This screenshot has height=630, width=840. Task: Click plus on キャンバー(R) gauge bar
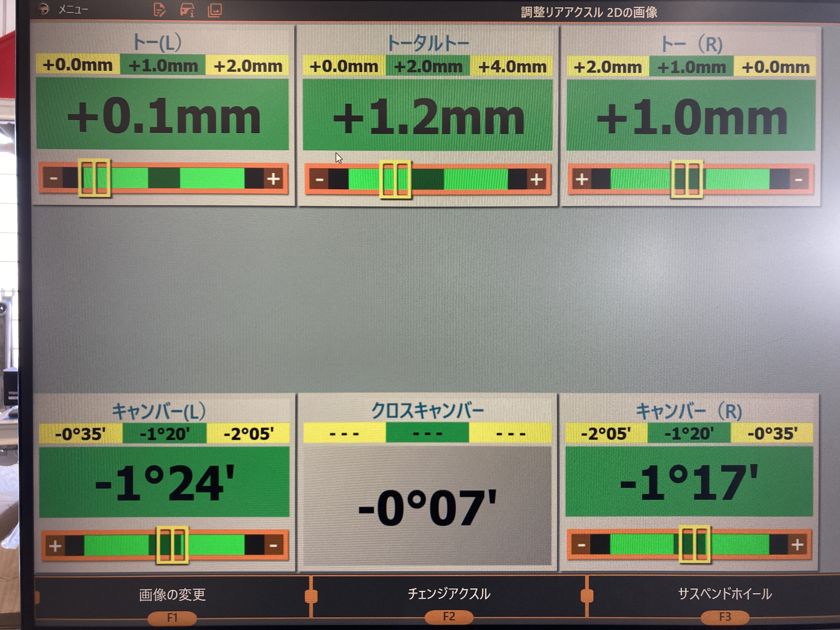(797, 545)
